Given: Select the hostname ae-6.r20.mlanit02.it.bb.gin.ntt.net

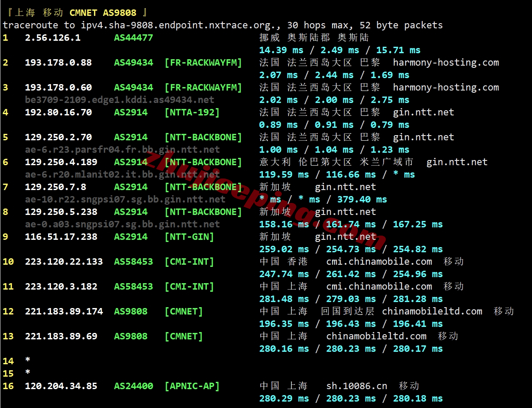Looking at the screenshot, I should (x=122, y=175).
